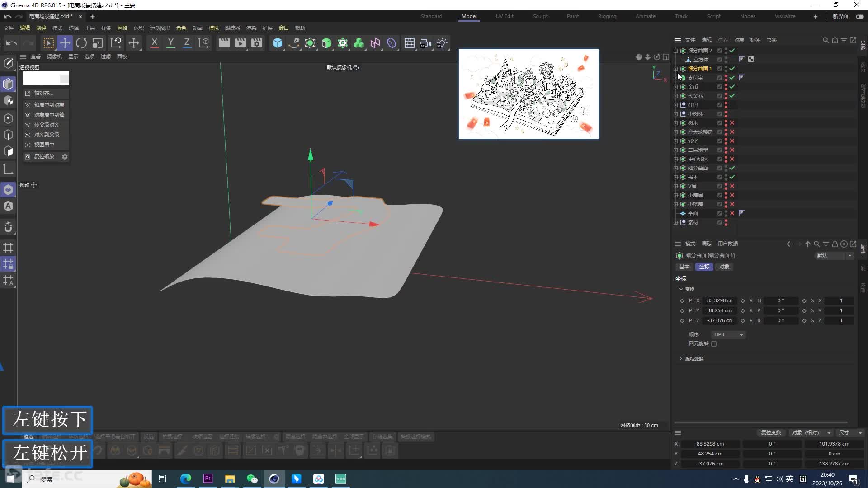Toggle visibility dots for 红包 layer
Image resolution: width=868 pixels, height=488 pixels.
pos(726,105)
